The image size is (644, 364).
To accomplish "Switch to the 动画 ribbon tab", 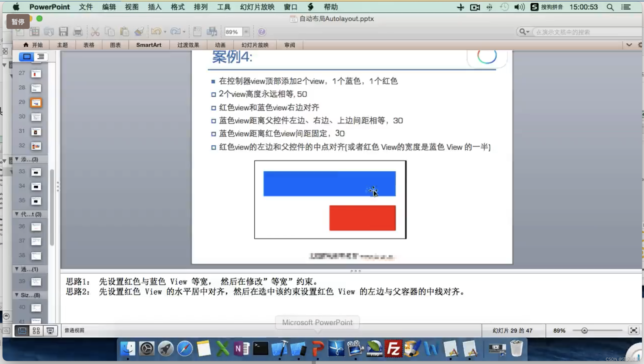I will click(220, 45).
